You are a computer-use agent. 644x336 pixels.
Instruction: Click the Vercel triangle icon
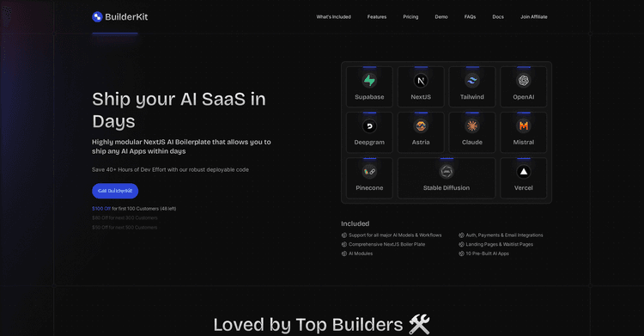[x=523, y=172]
